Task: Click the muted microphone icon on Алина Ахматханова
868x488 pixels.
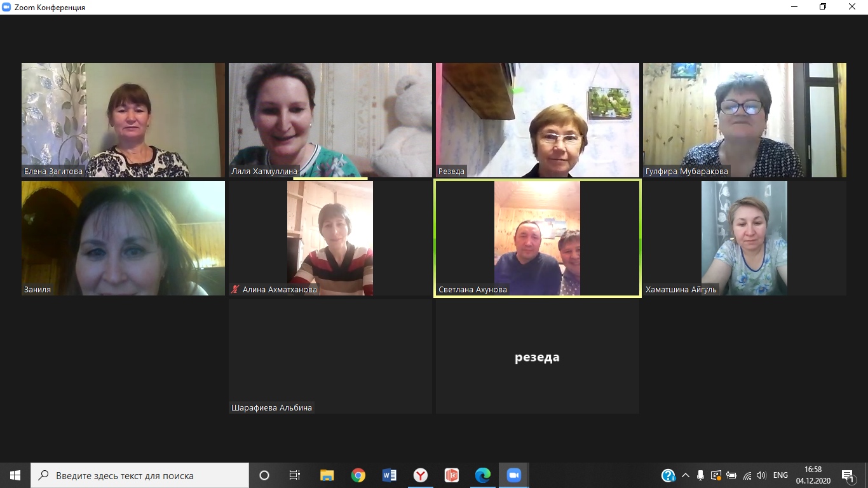Action: coord(235,289)
